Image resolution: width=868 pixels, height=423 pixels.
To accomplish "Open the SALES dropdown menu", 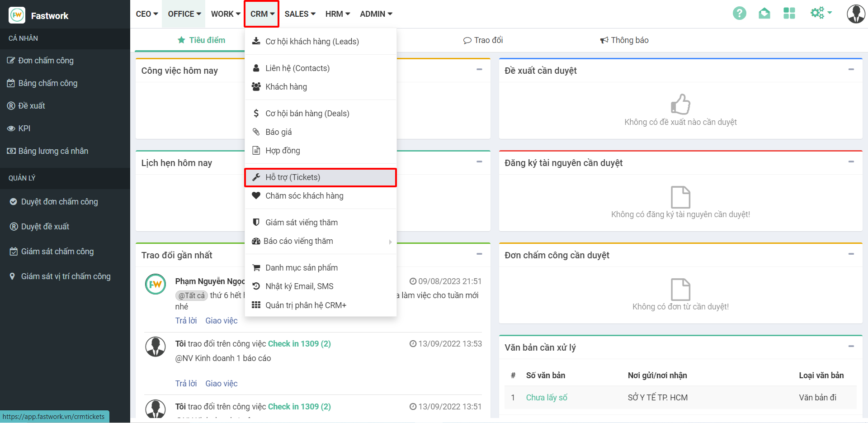I will click(300, 14).
